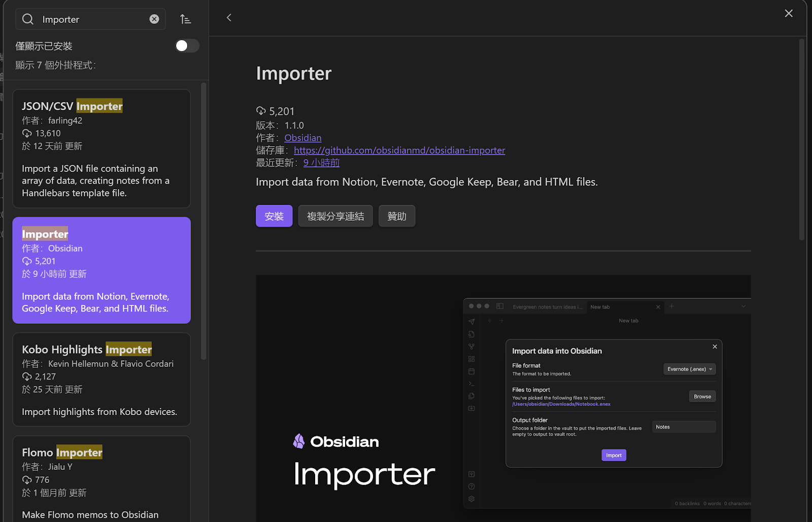Click the 13,610 download count text
812x522 pixels.
[48, 133]
